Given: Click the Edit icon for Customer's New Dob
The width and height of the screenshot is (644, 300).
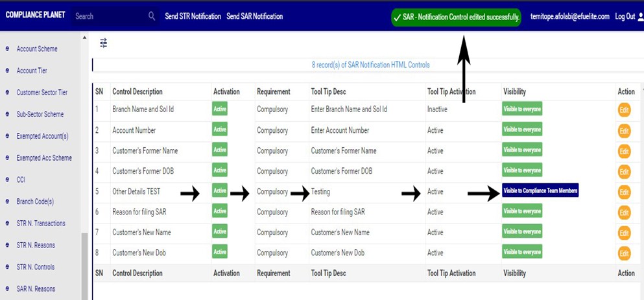Looking at the screenshot, I should point(624,253).
